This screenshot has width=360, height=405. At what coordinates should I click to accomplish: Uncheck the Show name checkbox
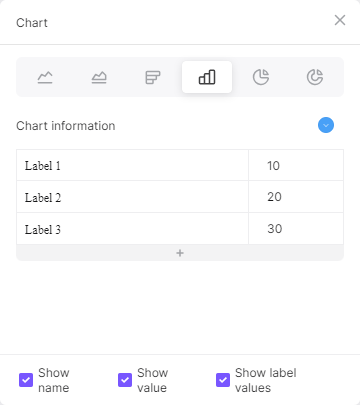(x=26, y=380)
